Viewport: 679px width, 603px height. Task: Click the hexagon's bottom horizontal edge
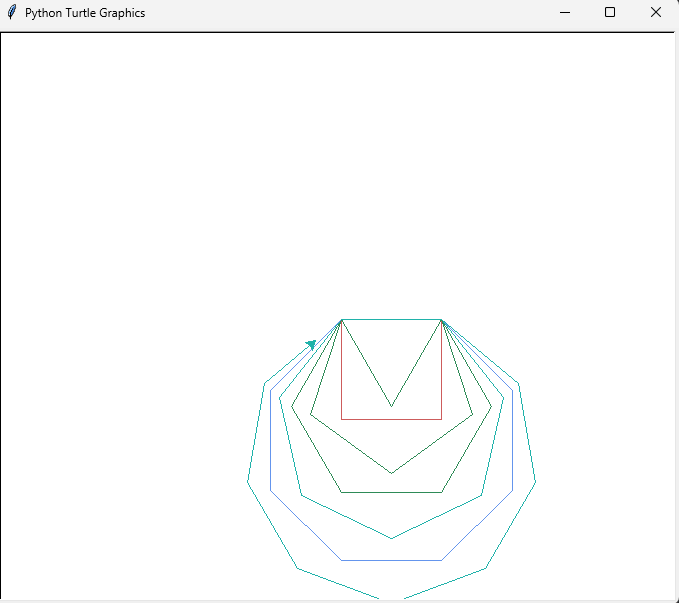(391, 492)
